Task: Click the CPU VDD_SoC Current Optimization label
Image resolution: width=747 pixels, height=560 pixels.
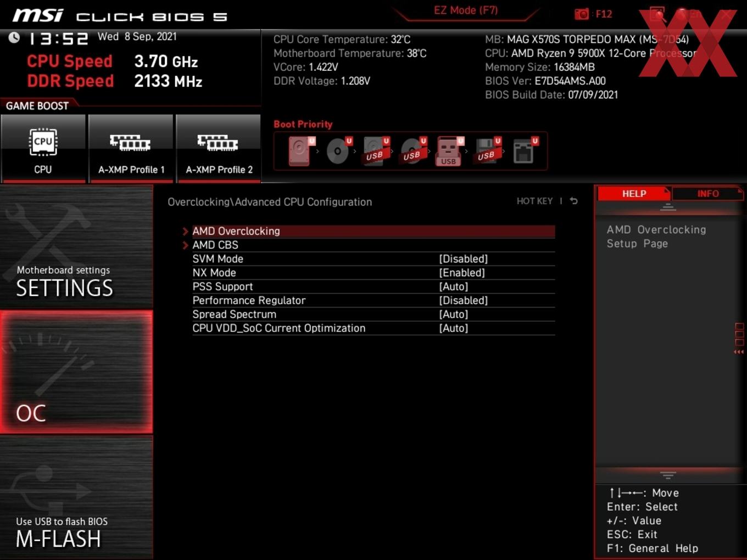Action: pos(279,328)
